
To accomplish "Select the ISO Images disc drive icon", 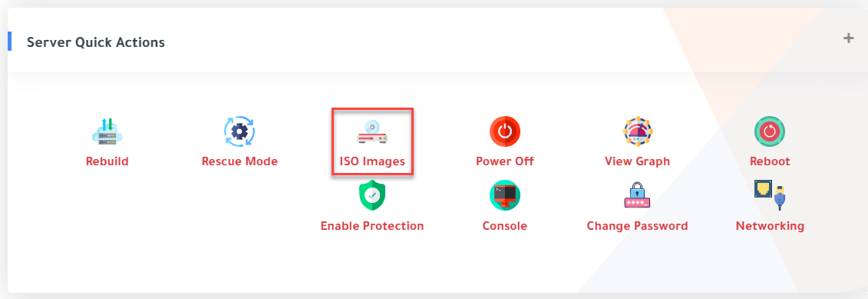I will (372, 132).
